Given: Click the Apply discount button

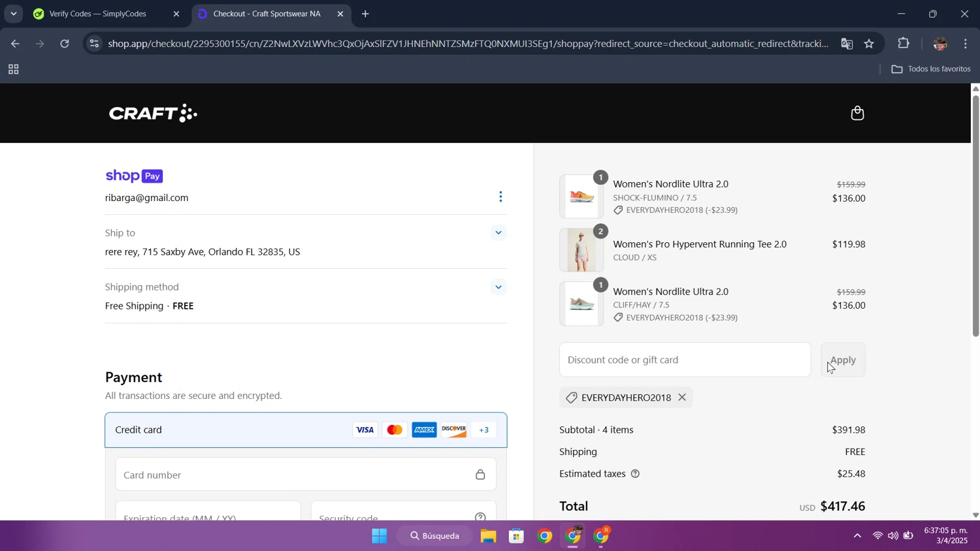Looking at the screenshot, I should click(843, 360).
